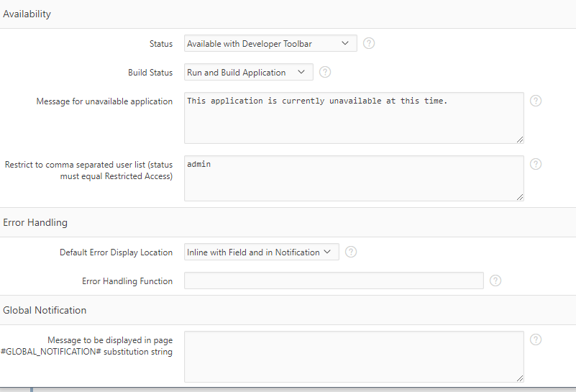This screenshot has width=576, height=392.
Task: Open help for Error Handling Function
Action: pos(495,281)
